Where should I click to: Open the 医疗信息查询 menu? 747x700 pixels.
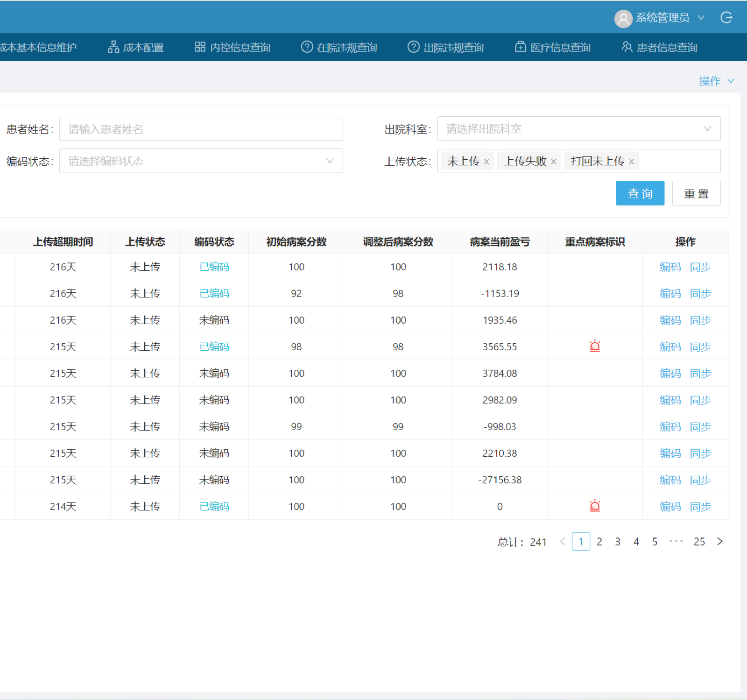pos(553,47)
